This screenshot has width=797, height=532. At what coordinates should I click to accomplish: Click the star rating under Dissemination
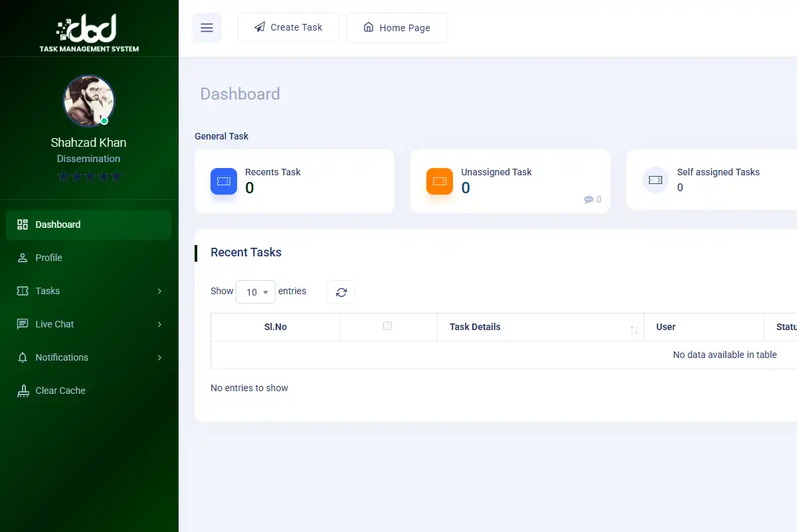pyautogui.click(x=89, y=176)
